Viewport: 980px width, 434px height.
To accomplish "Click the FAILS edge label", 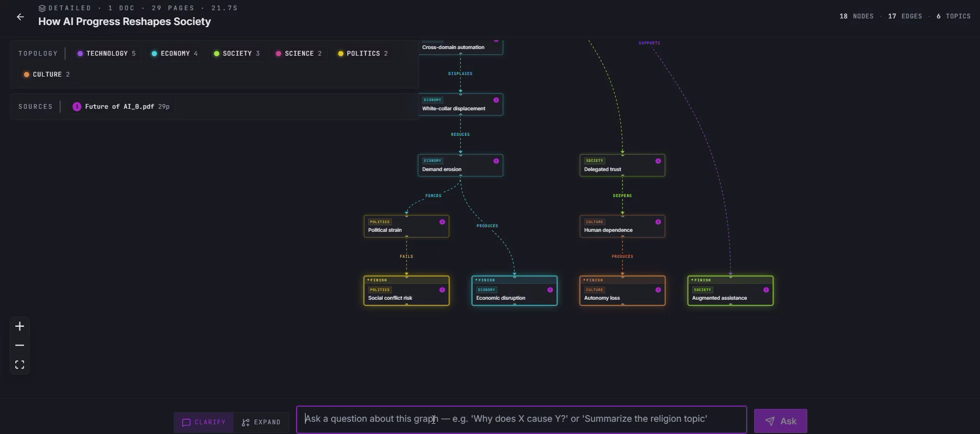I will (406, 256).
